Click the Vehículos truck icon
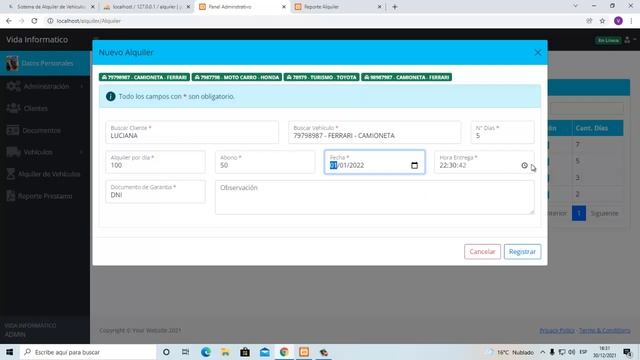The height and width of the screenshot is (360, 640). (13, 152)
